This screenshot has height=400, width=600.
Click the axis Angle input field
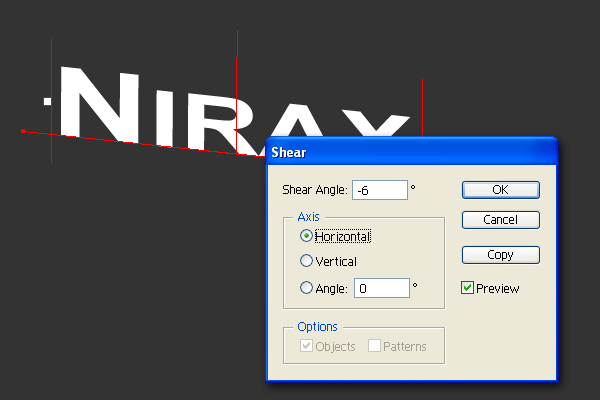(382, 288)
